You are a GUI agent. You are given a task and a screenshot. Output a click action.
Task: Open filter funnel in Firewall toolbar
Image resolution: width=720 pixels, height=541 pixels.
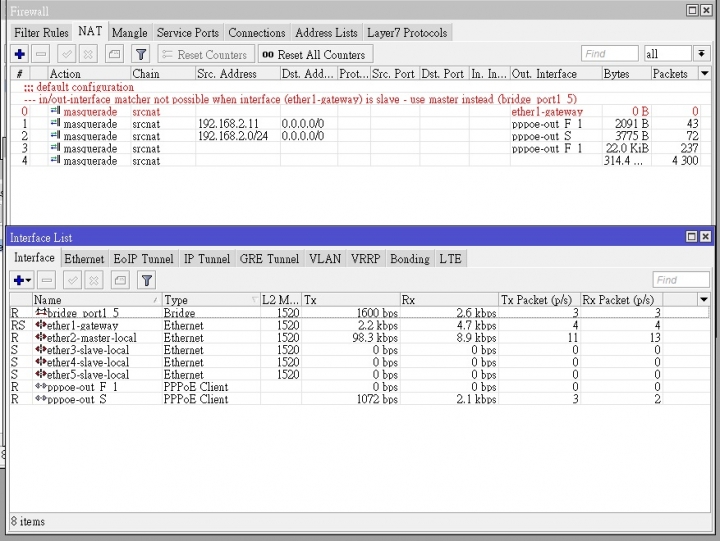click(141, 54)
